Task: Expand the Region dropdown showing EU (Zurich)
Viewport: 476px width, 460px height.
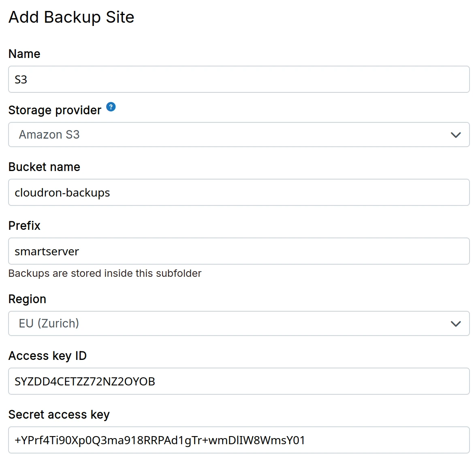Action: (227, 323)
